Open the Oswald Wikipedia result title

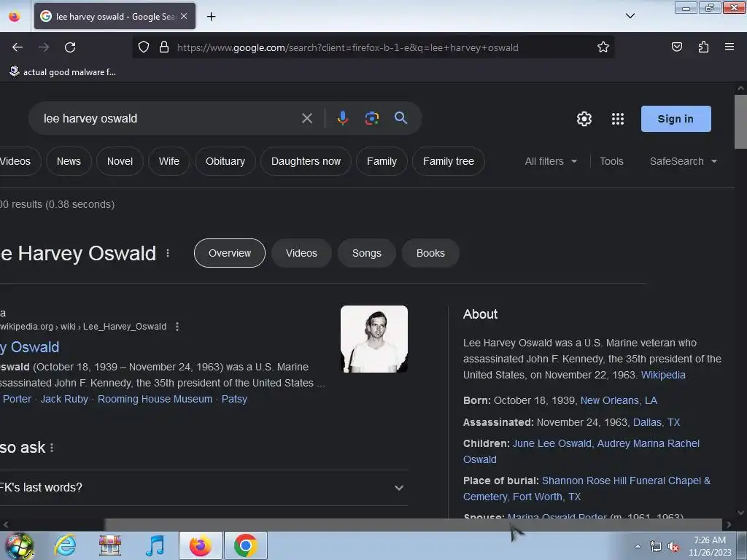pos(29,347)
